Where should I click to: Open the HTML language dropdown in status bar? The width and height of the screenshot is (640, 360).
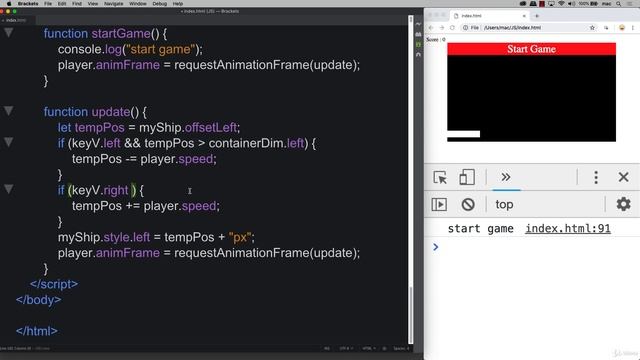point(369,349)
